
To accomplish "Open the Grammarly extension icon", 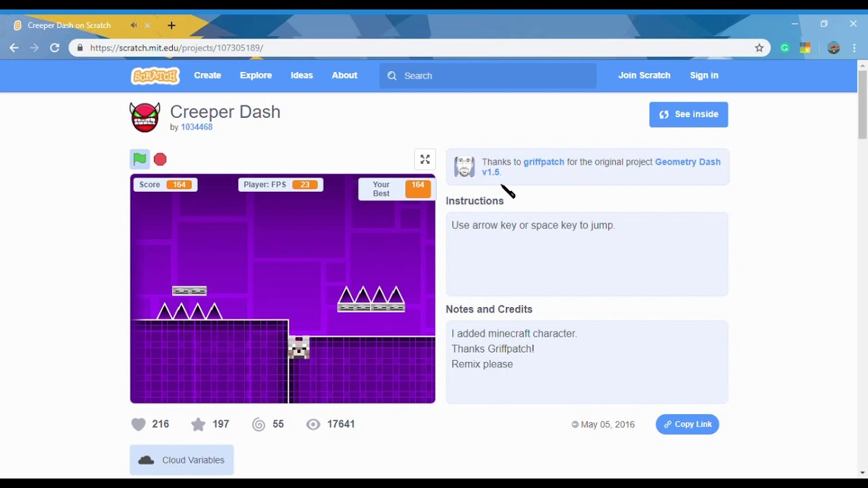I will pyautogui.click(x=785, y=48).
